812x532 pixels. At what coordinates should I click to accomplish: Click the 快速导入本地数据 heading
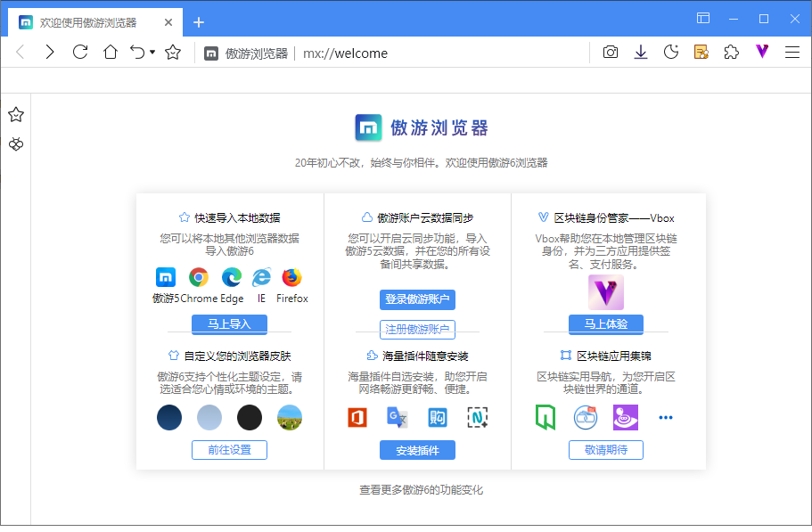pyautogui.click(x=237, y=217)
